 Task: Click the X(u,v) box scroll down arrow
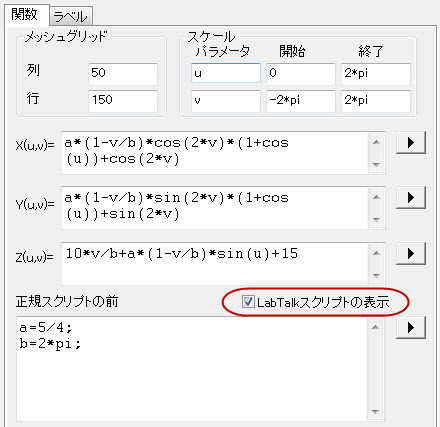(x=376, y=164)
